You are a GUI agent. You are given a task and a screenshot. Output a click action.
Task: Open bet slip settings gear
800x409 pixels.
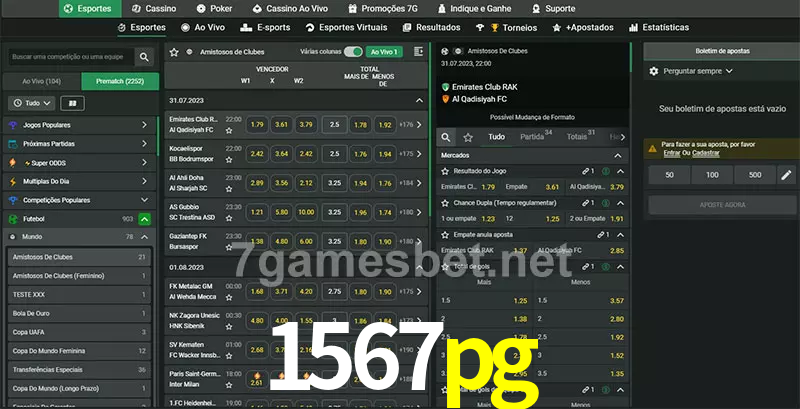(x=654, y=71)
